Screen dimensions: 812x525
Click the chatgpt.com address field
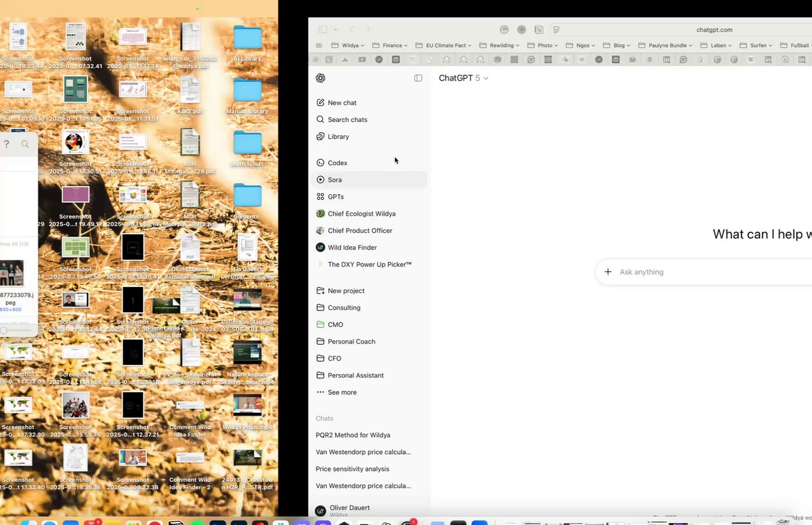click(x=714, y=30)
